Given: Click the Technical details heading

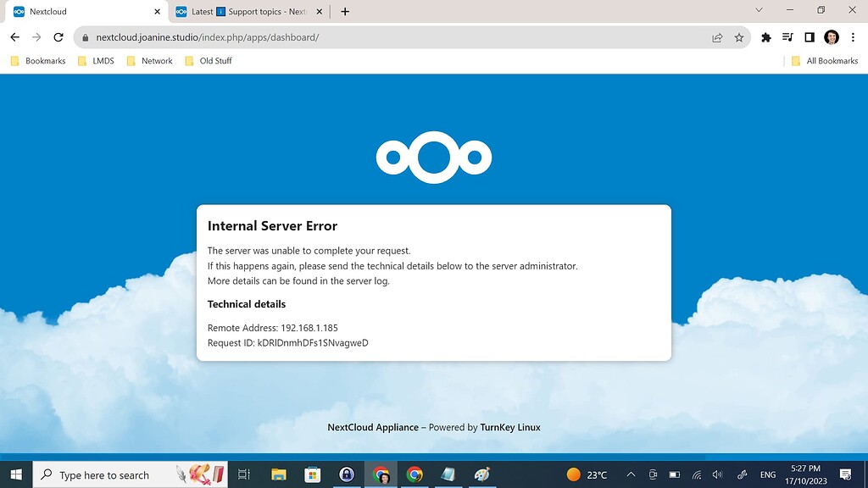Looking at the screenshot, I should coord(247,304).
